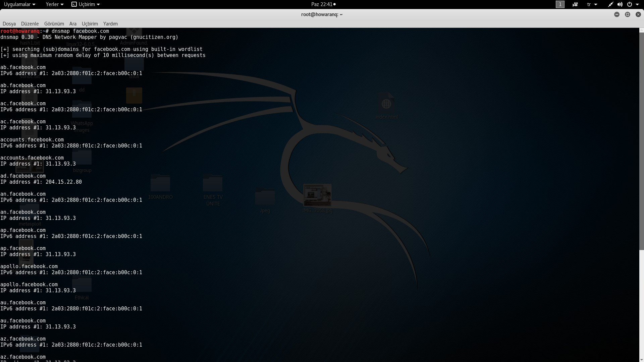Click IP address 204.15.22.80
The height and width of the screenshot is (362, 644).
pyautogui.click(x=64, y=182)
